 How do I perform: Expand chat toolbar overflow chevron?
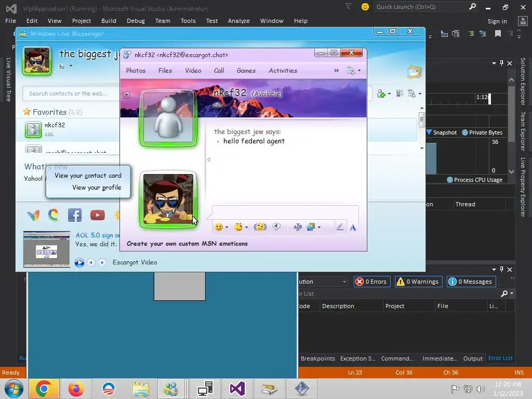(336, 71)
